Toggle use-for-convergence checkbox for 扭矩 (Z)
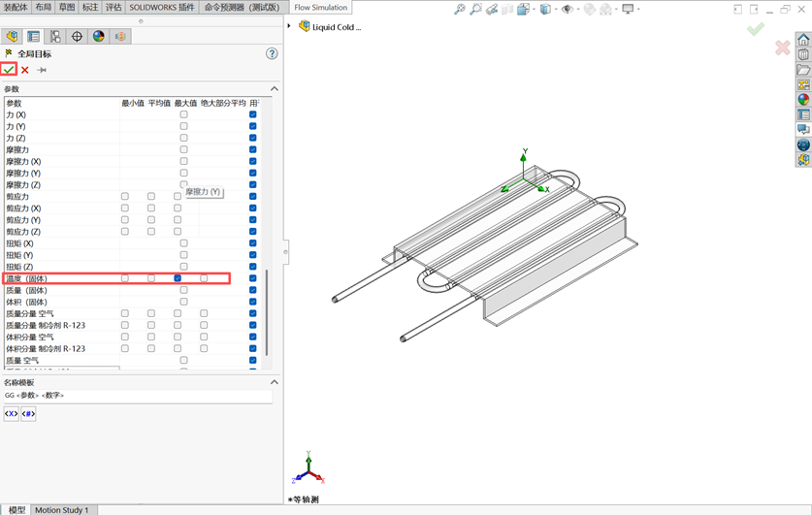The image size is (812, 515). (252, 267)
